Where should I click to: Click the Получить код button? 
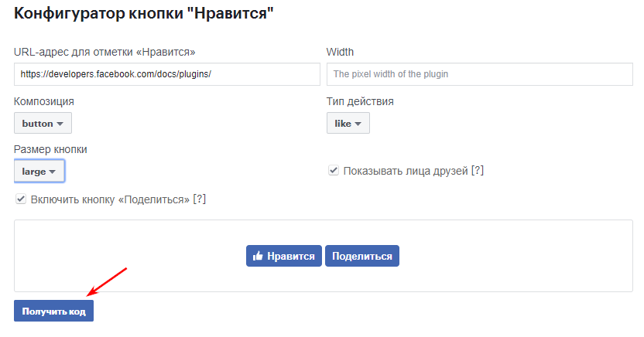pyautogui.click(x=54, y=311)
